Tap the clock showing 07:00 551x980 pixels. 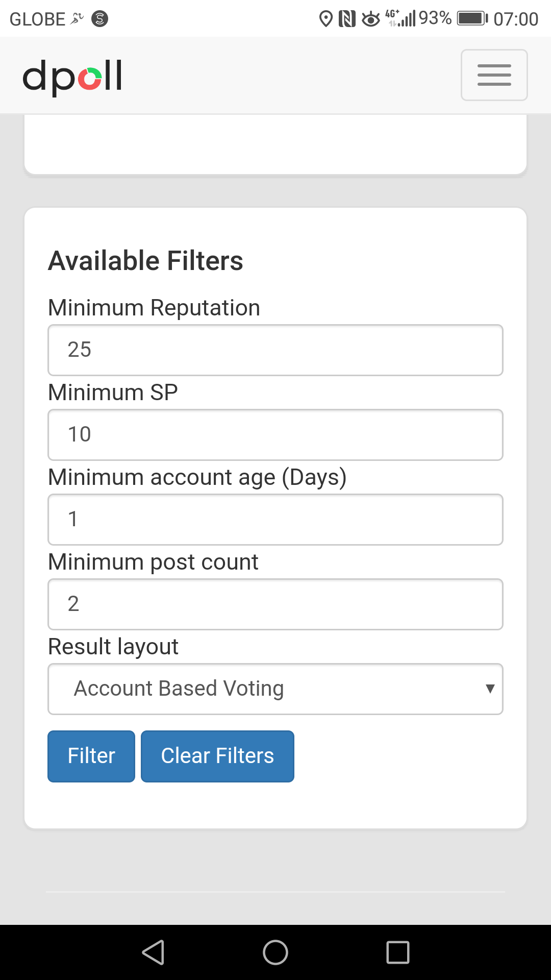[x=516, y=19]
